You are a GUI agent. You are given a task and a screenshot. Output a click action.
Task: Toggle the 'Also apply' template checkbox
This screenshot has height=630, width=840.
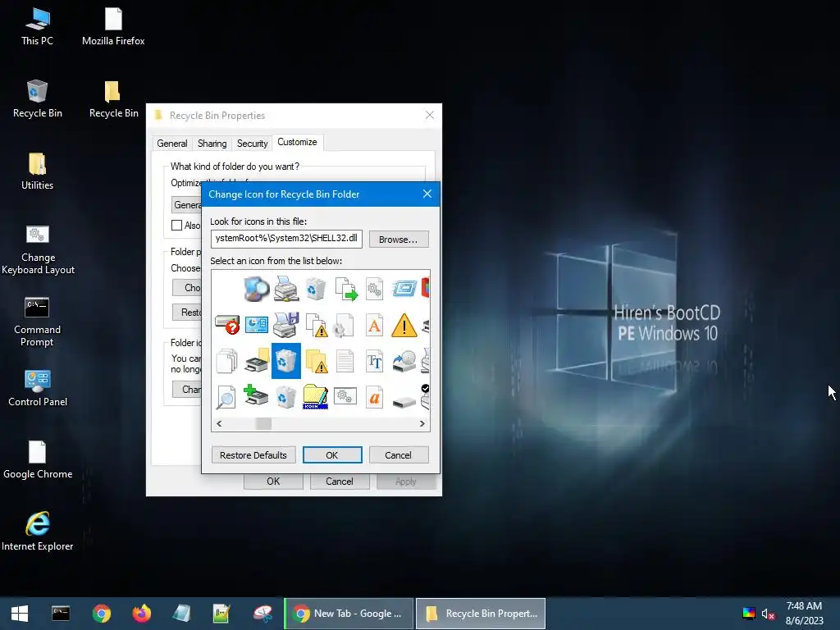177,225
